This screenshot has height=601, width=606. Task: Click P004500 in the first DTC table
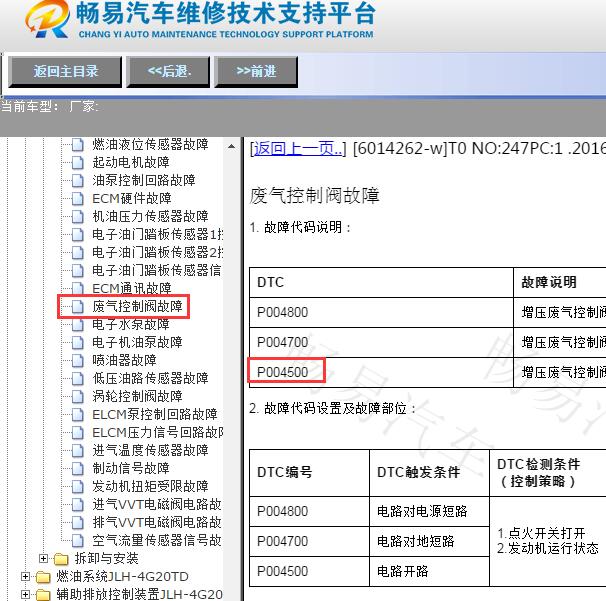click(283, 373)
